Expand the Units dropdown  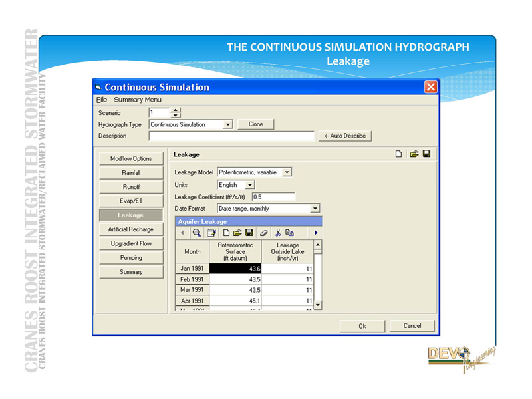tap(250, 185)
